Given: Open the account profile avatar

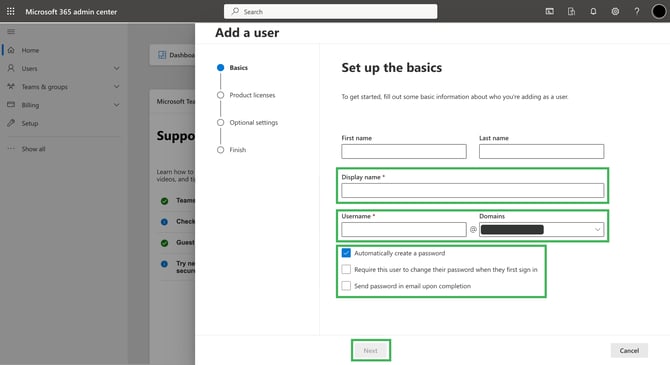Looking at the screenshot, I should coord(658,12).
